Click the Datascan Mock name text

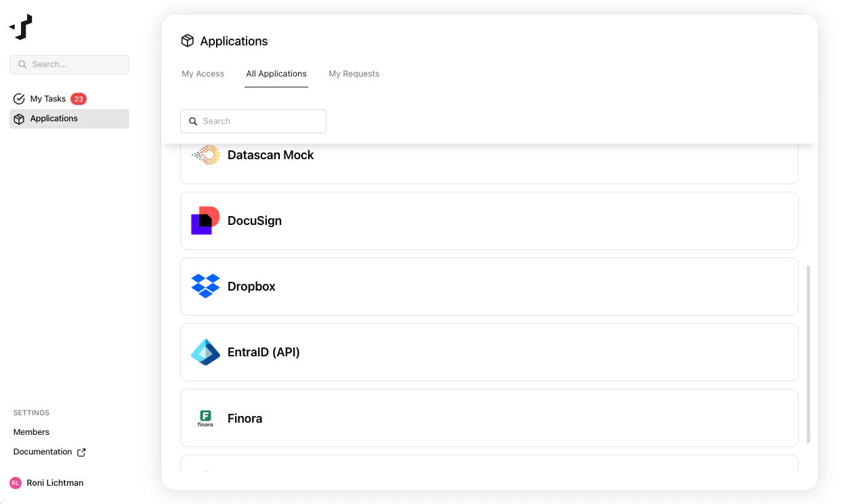[270, 155]
